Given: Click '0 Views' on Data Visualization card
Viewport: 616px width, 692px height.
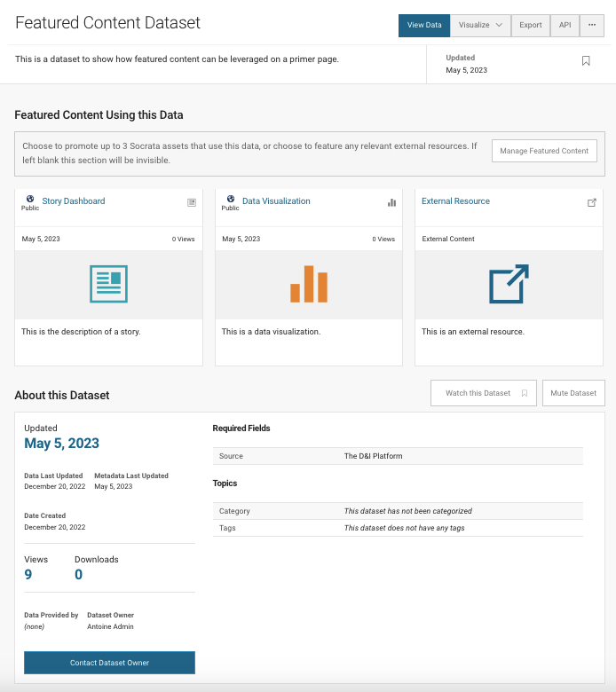Looking at the screenshot, I should 383,240.
